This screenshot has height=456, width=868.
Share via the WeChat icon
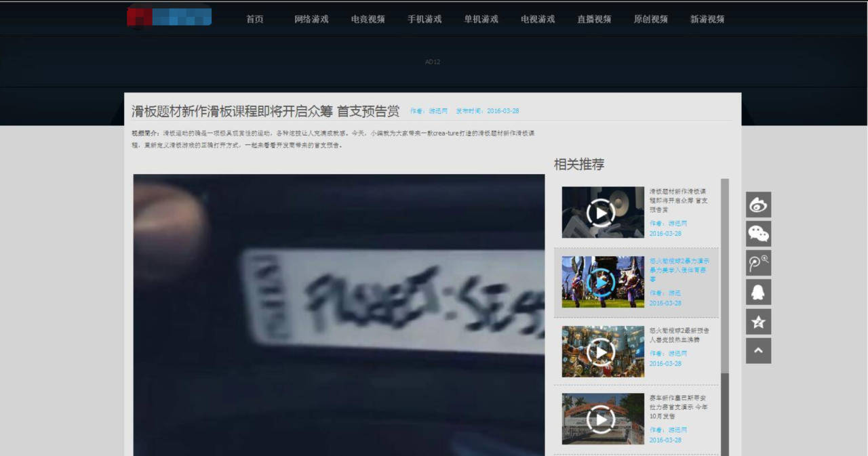tap(758, 234)
